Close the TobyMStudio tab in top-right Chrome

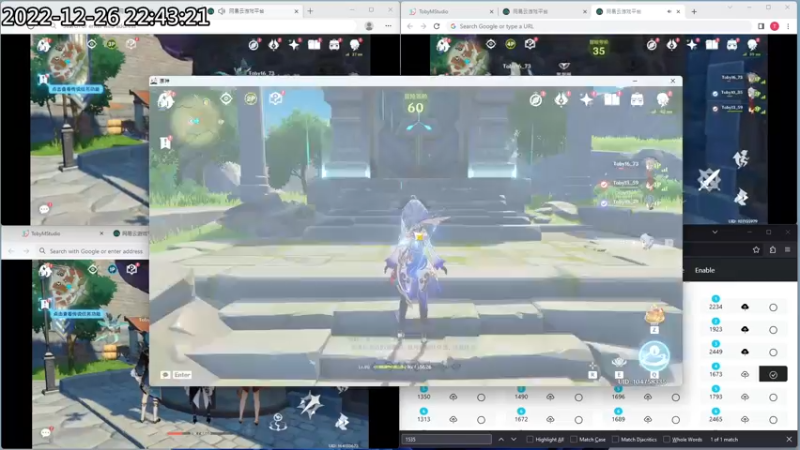coord(491,11)
